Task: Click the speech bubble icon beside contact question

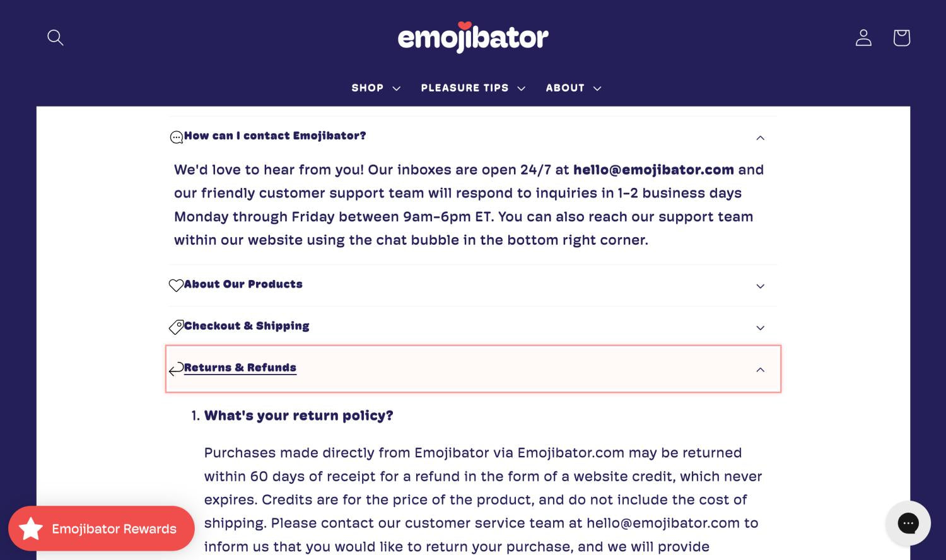Action: click(177, 137)
